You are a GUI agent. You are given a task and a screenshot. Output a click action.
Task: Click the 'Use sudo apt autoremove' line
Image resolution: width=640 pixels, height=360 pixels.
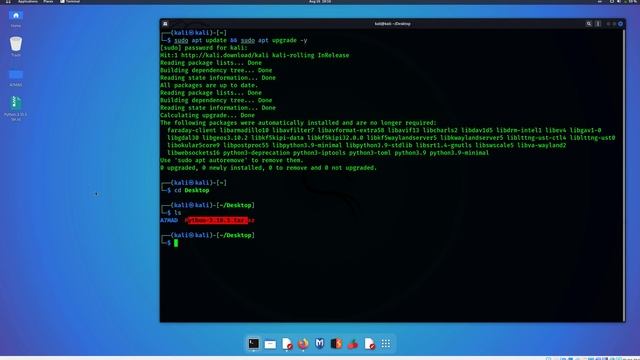[232, 160]
